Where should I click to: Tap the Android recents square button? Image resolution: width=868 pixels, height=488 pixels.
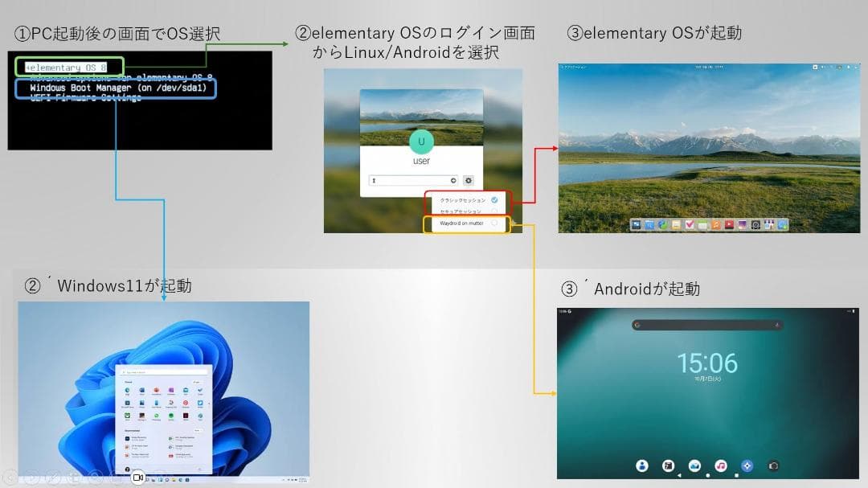(736, 475)
